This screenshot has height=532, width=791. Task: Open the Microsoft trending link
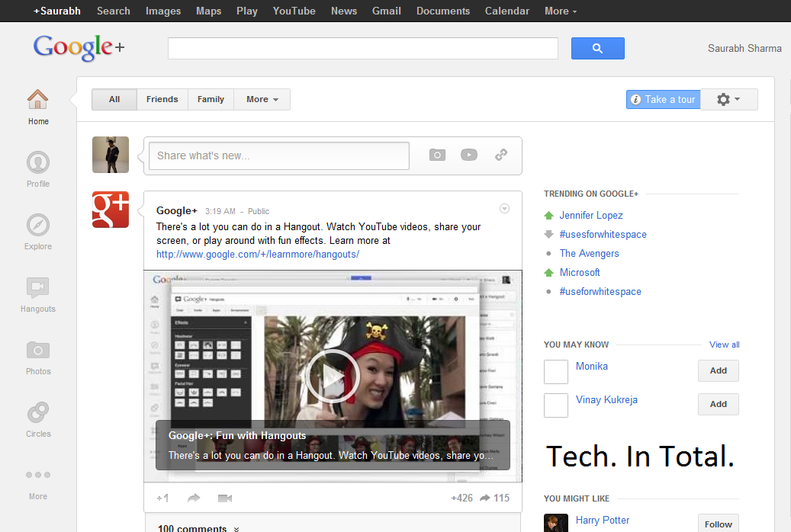(x=580, y=273)
